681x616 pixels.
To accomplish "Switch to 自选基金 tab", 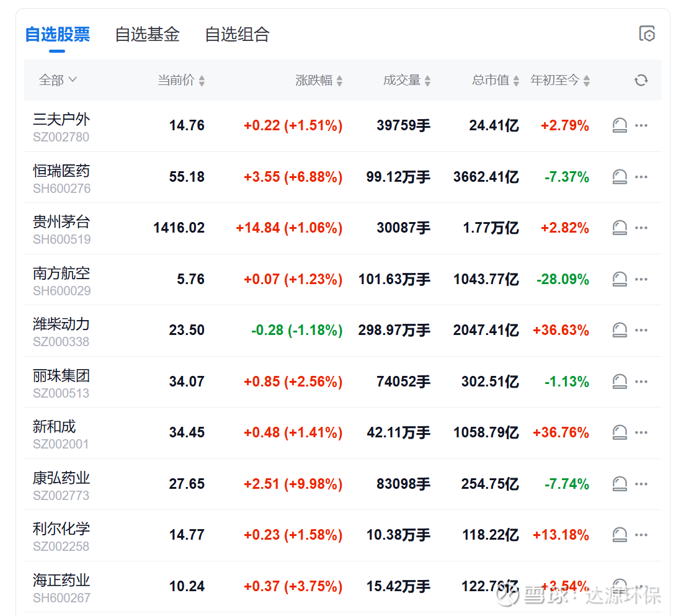I will (147, 34).
